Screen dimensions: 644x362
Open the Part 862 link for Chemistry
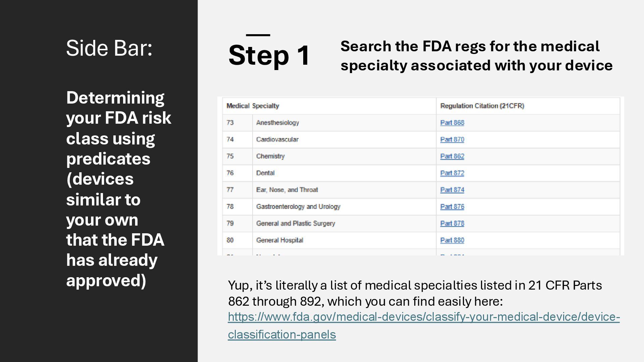pyautogui.click(x=452, y=156)
